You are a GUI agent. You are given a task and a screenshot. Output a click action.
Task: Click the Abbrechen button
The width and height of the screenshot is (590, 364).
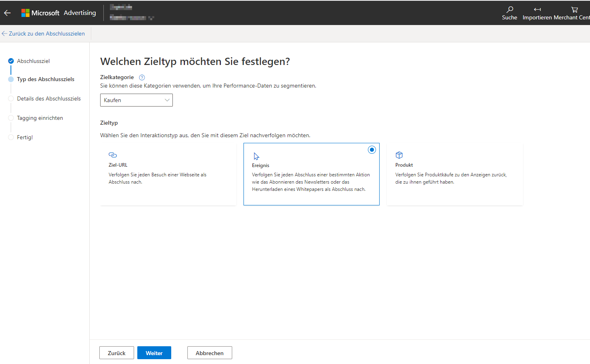click(210, 353)
